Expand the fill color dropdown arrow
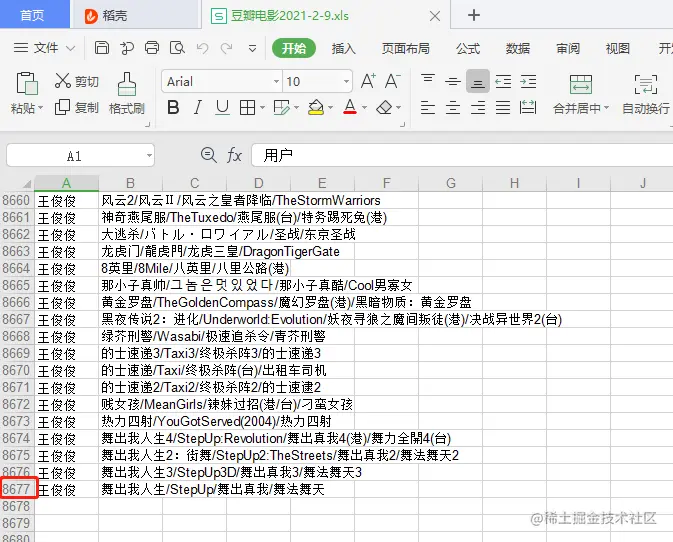The image size is (673, 542). [x=330, y=107]
